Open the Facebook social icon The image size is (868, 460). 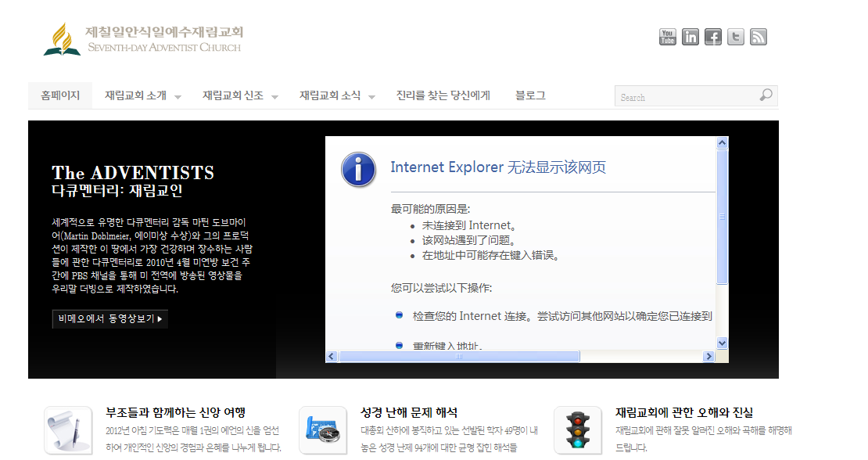click(x=713, y=37)
